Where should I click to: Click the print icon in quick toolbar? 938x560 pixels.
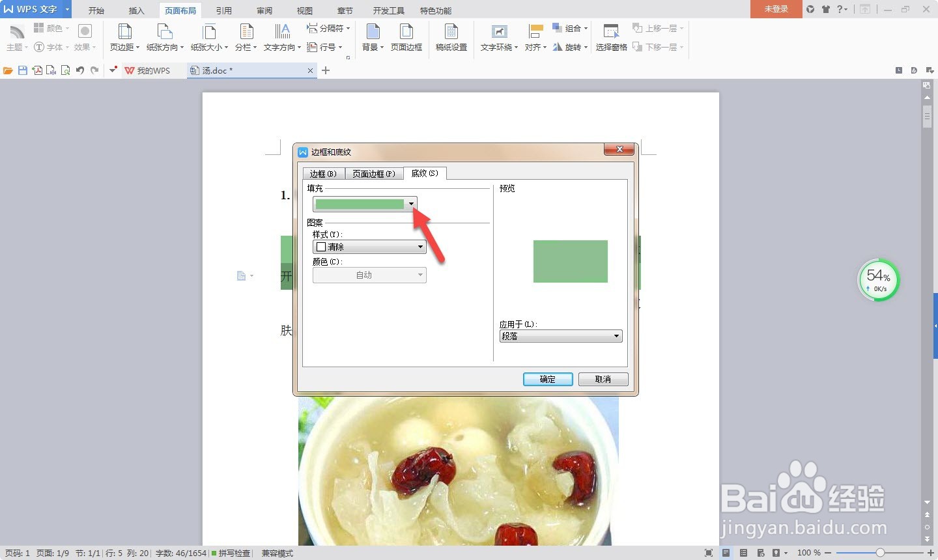[51, 70]
